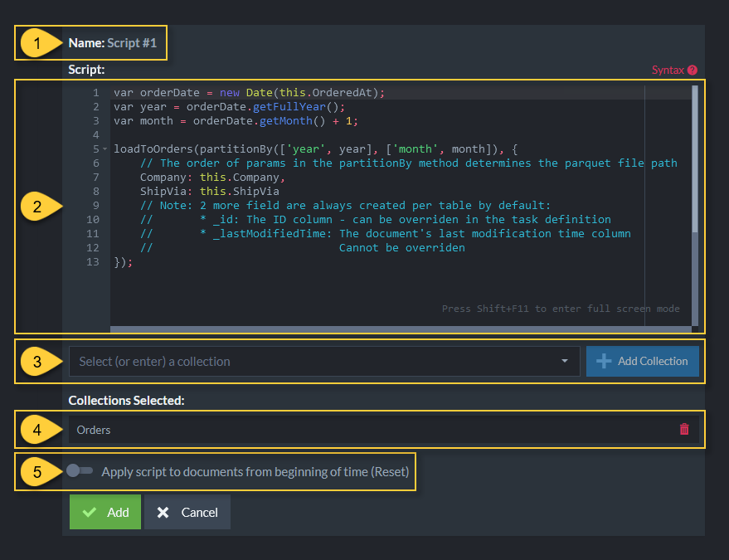Click the 'Collections Selected:' label
Screen dimensions: 729x560
(x=126, y=401)
